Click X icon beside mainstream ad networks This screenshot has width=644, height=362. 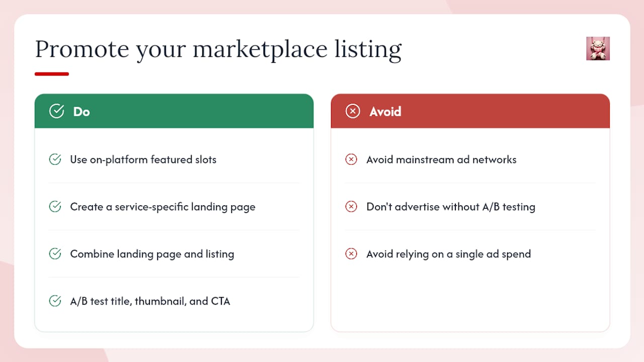(x=351, y=159)
